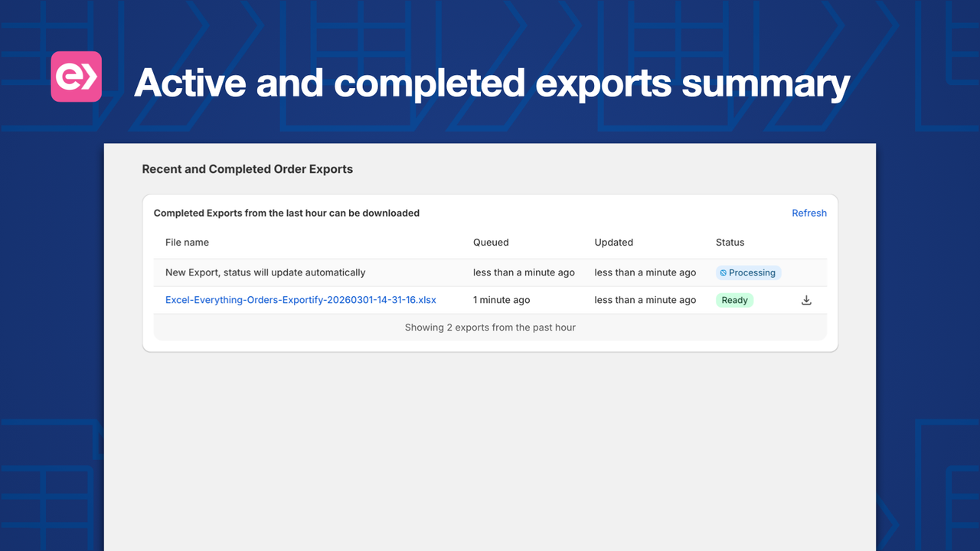Click the "1 minute ago" queued cell
The height and width of the screenshot is (551, 980).
pos(501,300)
